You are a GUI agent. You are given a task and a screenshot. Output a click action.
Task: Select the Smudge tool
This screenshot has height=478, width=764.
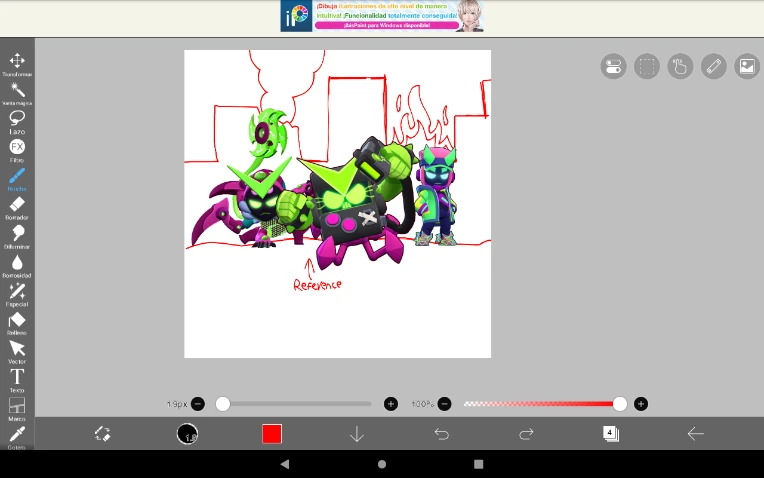tap(17, 237)
